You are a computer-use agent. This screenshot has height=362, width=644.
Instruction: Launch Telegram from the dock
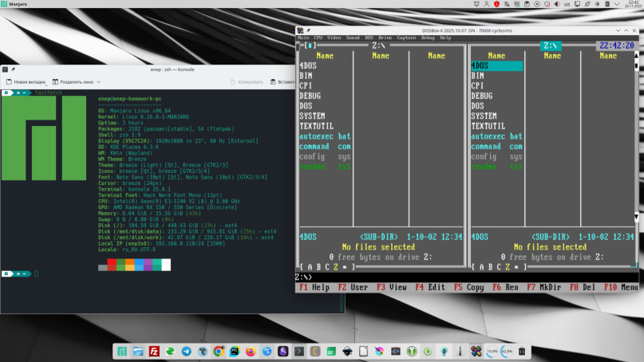click(187, 351)
